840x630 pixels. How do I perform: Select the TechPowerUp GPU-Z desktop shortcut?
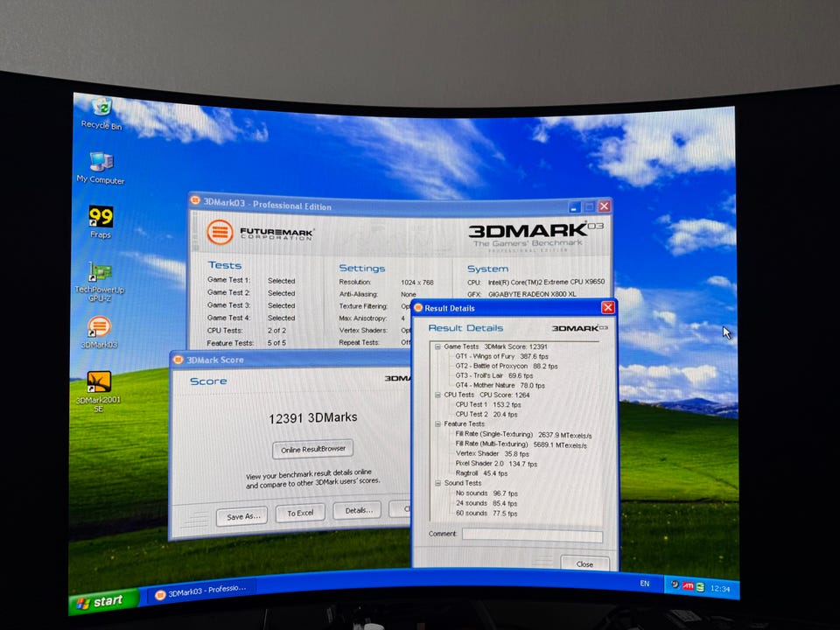point(100,282)
